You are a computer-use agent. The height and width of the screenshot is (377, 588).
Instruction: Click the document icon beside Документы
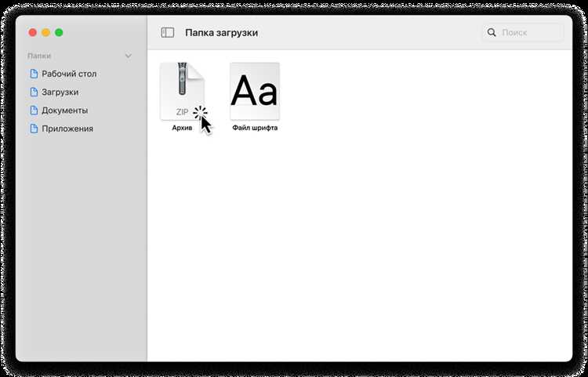(34, 111)
